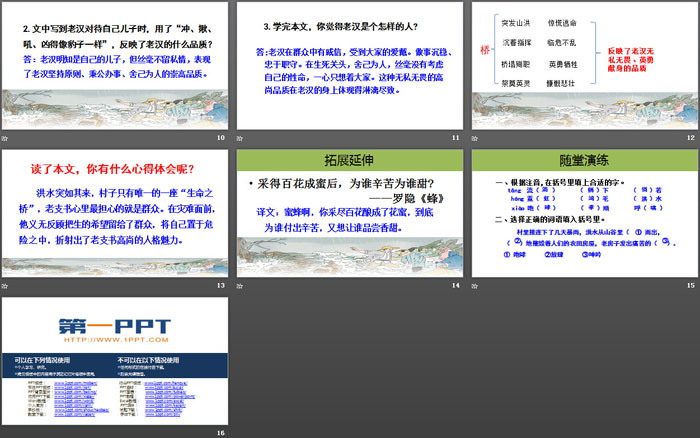Screen dimensions: 700x438
Task: Click the animation star icon under slide 12
Action: click(475, 138)
